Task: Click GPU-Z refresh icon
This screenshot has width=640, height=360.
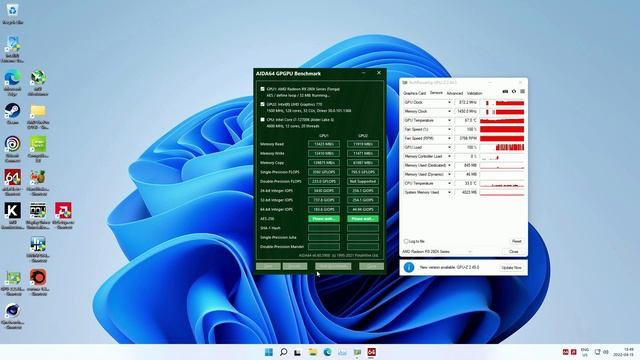Action: click(x=514, y=92)
